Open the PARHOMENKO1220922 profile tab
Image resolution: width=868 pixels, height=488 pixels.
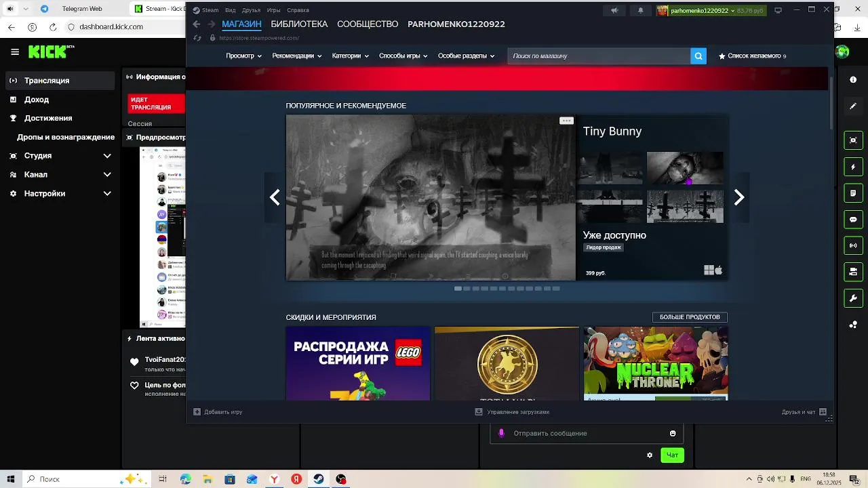coord(456,24)
